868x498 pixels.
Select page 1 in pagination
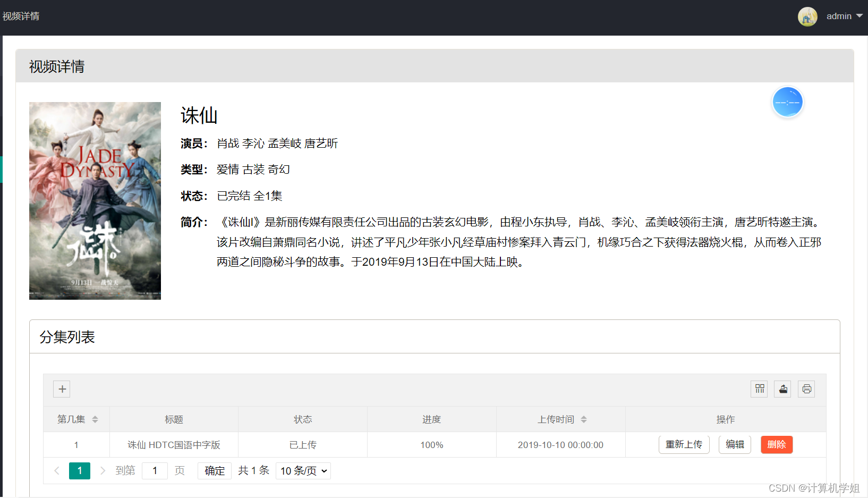80,470
